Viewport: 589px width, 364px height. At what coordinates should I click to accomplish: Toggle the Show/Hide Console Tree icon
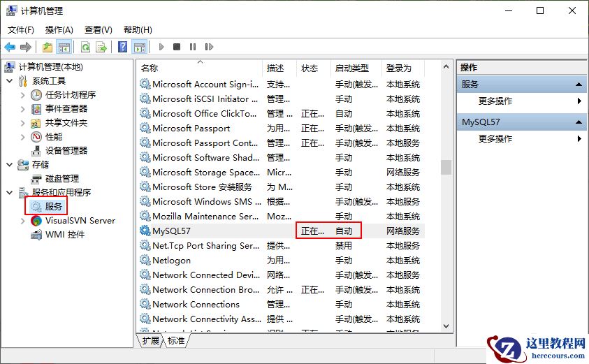coord(64,47)
